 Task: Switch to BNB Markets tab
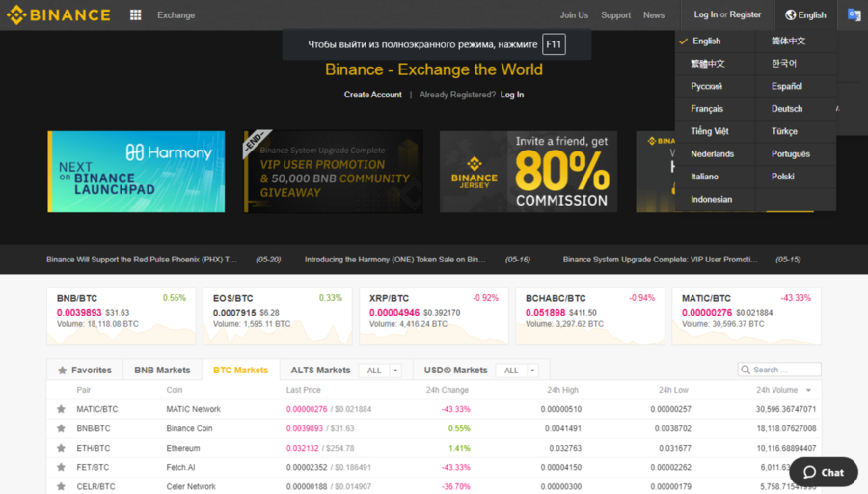click(x=162, y=370)
